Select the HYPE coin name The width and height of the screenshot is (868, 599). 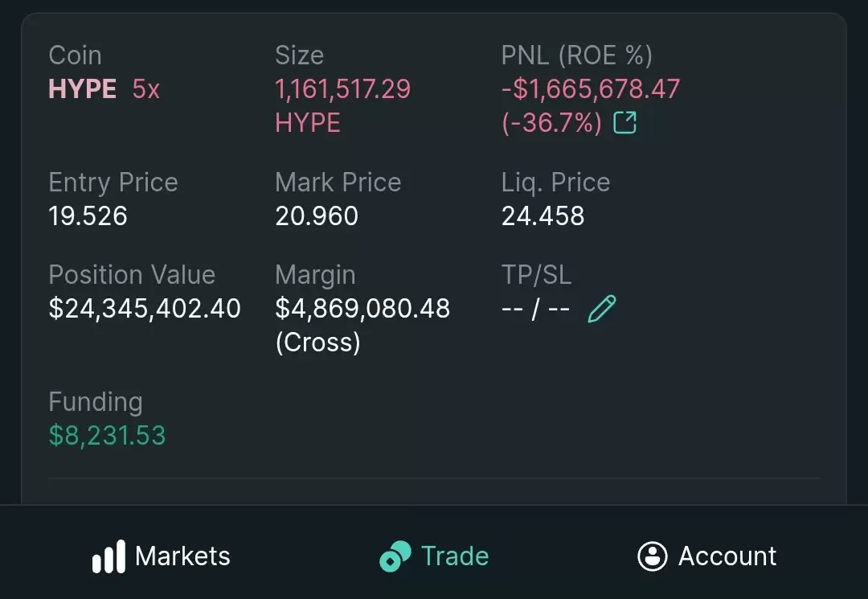tap(83, 88)
